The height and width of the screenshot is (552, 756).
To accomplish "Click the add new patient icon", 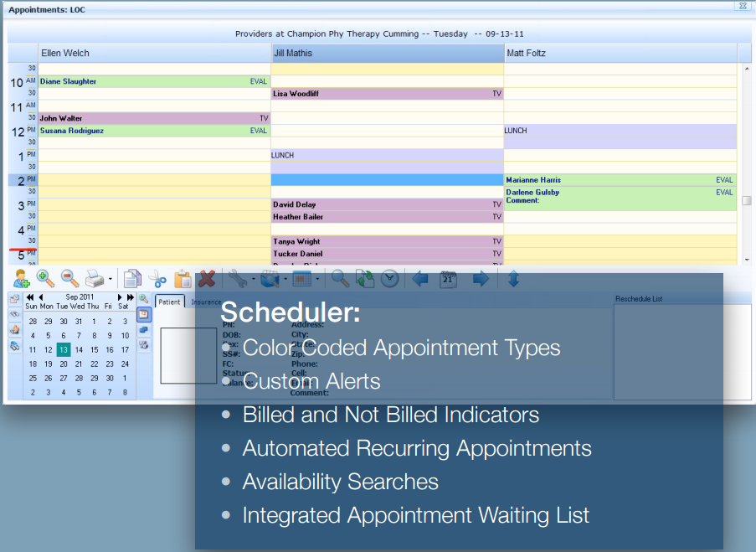I will tap(21, 278).
